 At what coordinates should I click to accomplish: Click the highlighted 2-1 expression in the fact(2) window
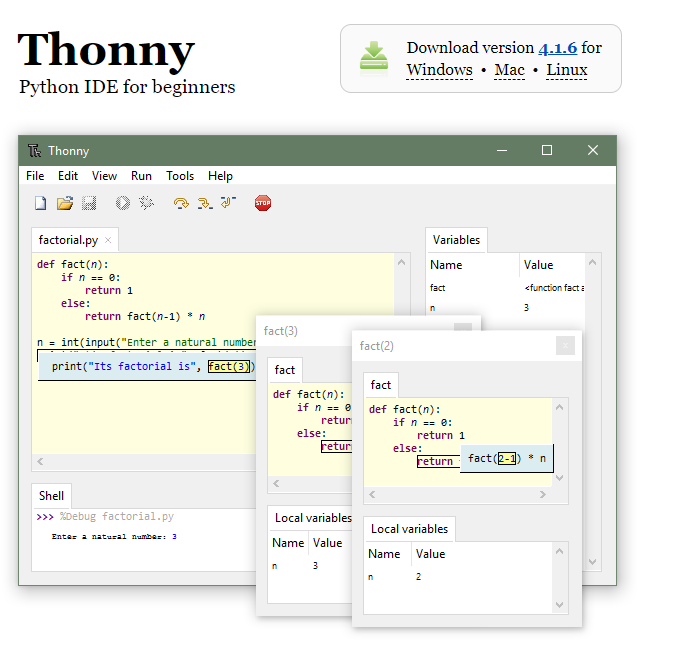(507, 459)
